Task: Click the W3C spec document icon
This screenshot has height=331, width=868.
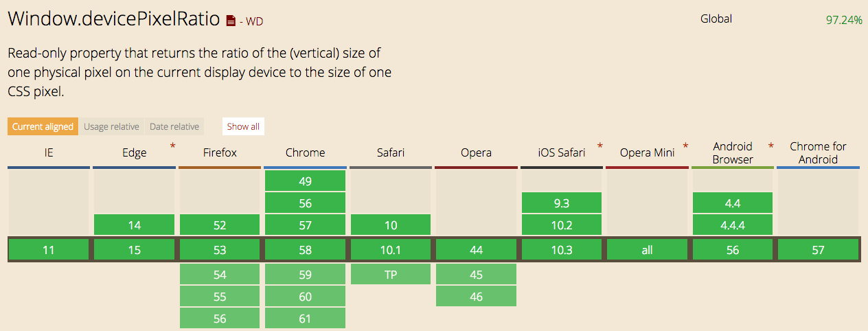Action: tap(231, 21)
